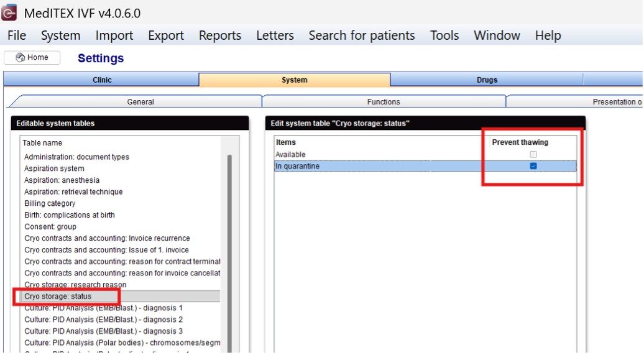Select the In quarantine item row
Image resolution: width=644 pixels, height=355 pixels.
pyautogui.click(x=425, y=166)
